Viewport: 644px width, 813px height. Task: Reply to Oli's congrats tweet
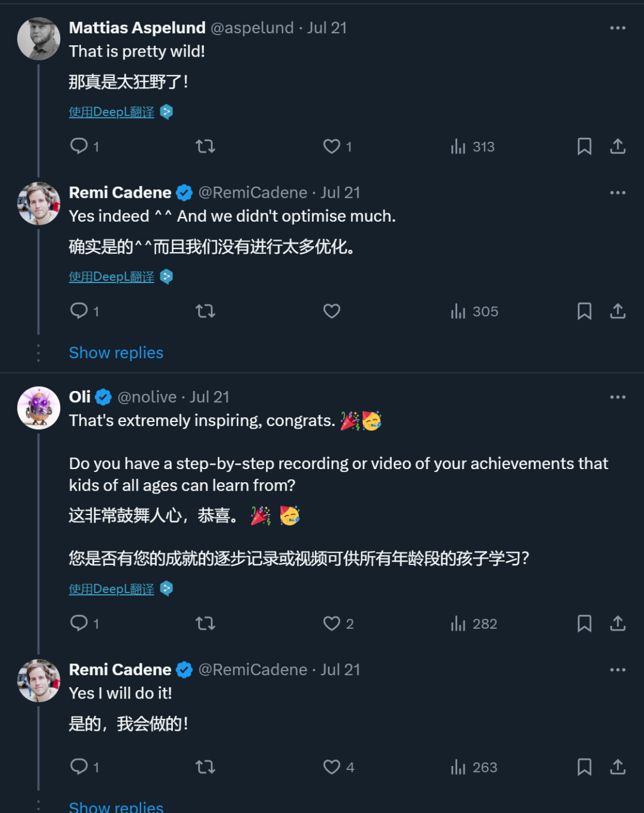point(79,623)
